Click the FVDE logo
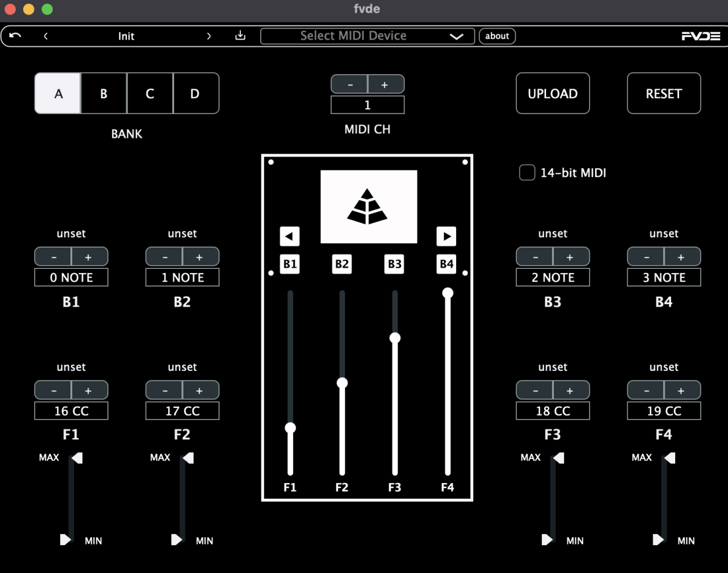The image size is (728, 573). pos(701,36)
